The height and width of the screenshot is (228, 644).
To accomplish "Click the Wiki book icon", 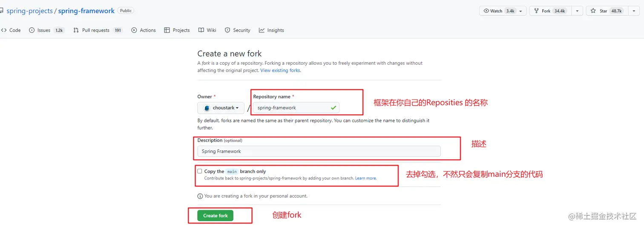I will tap(200, 30).
